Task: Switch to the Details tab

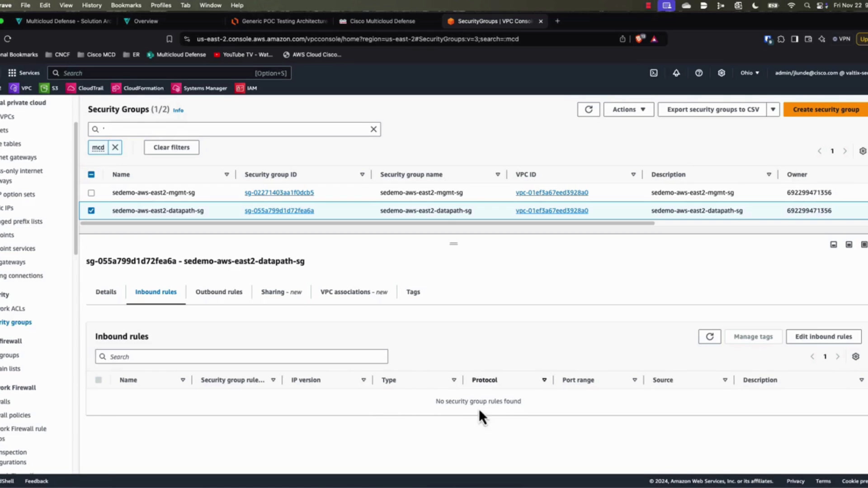Action: [106, 292]
